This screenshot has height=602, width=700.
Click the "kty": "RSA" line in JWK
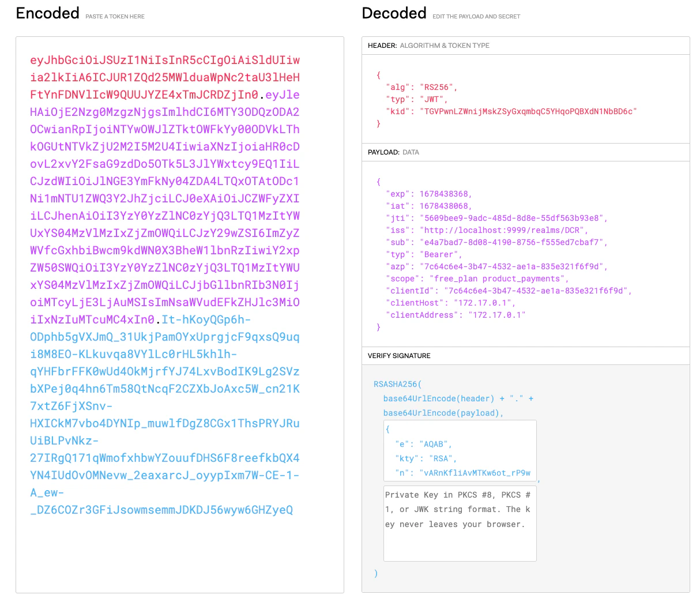tap(426, 458)
